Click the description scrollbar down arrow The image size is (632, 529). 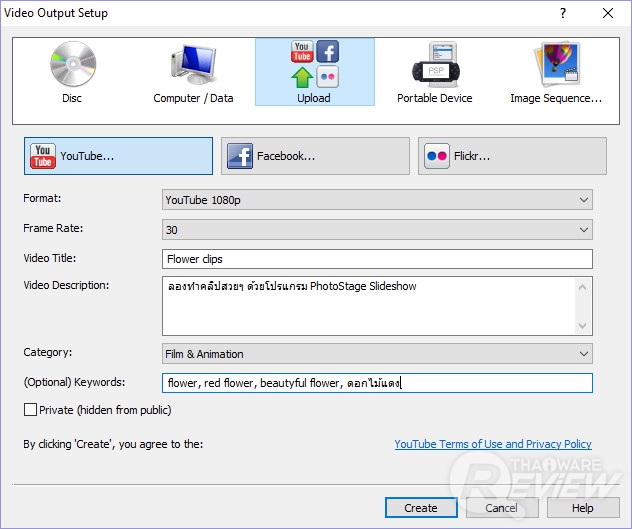point(582,325)
